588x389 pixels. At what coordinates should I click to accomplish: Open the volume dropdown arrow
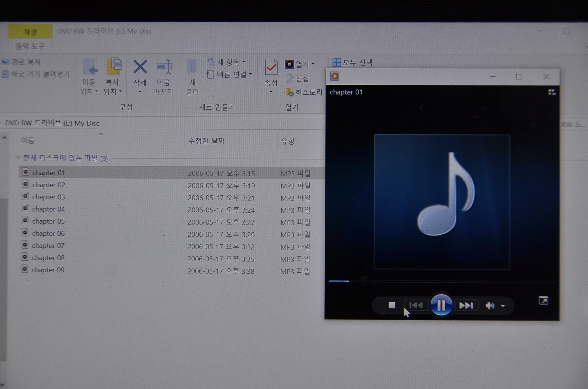pyautogui.click(x=503, y=306)
